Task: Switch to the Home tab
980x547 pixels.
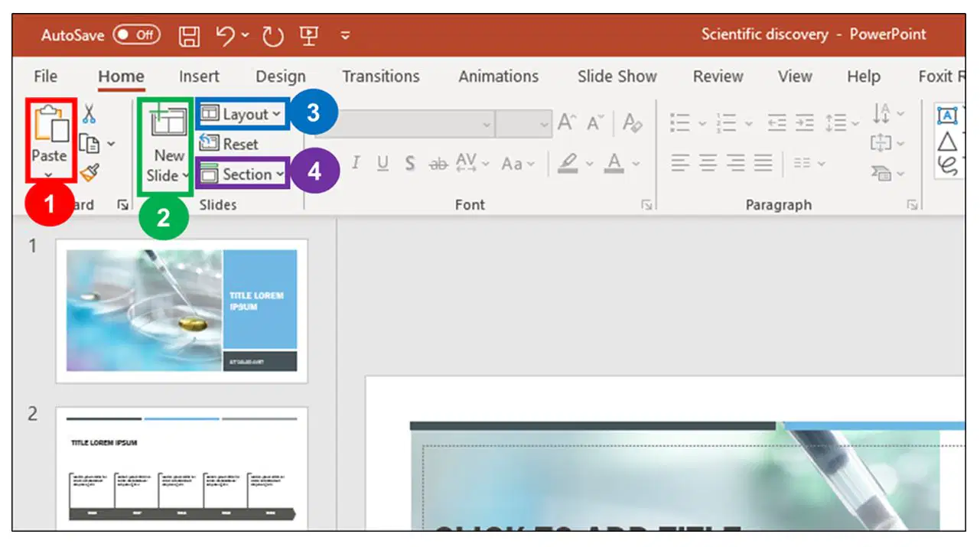Action: (121, 77)
